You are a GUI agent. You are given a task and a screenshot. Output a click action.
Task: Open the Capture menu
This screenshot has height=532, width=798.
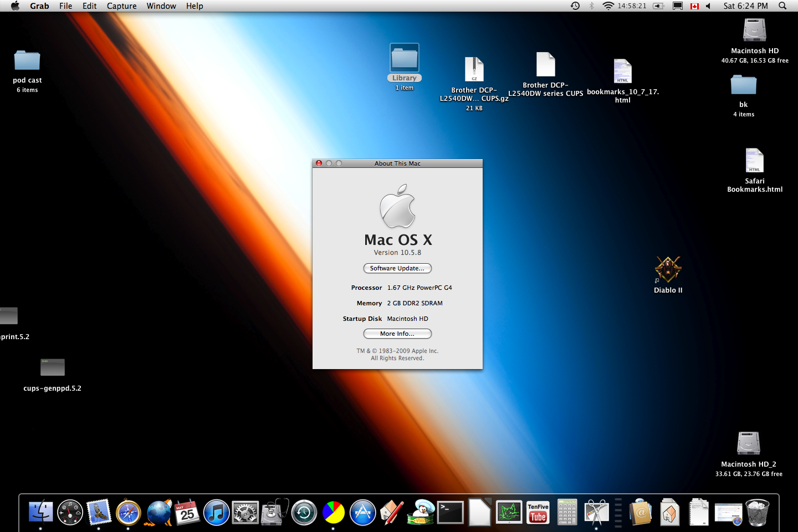(122, 6)
